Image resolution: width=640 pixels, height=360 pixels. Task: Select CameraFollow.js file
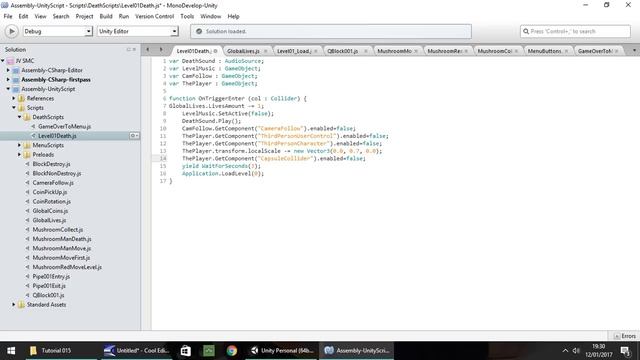click(x=53, y=183)
